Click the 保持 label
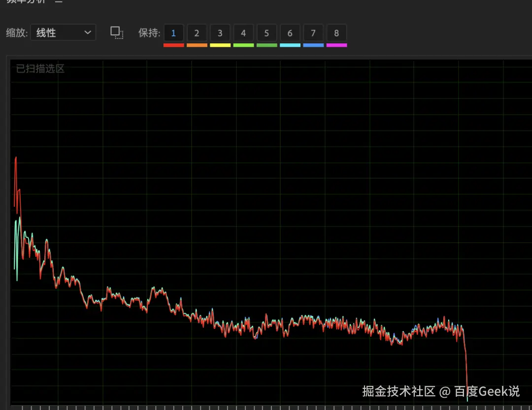Image resolution: width=532 pixels, height=410 pixels. pos(149,33)
